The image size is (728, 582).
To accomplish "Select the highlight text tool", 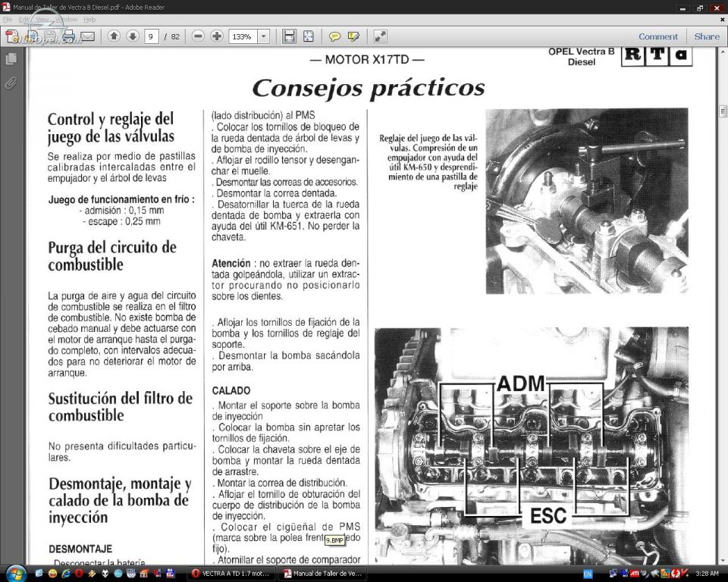I will click(353, 36).
